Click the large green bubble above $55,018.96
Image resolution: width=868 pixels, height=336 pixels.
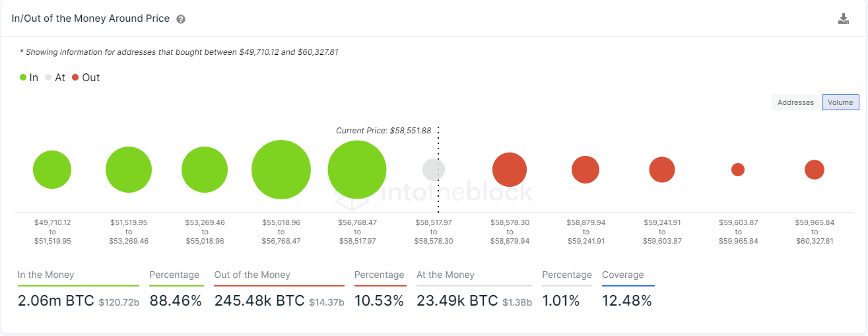[x=281, y=170]
